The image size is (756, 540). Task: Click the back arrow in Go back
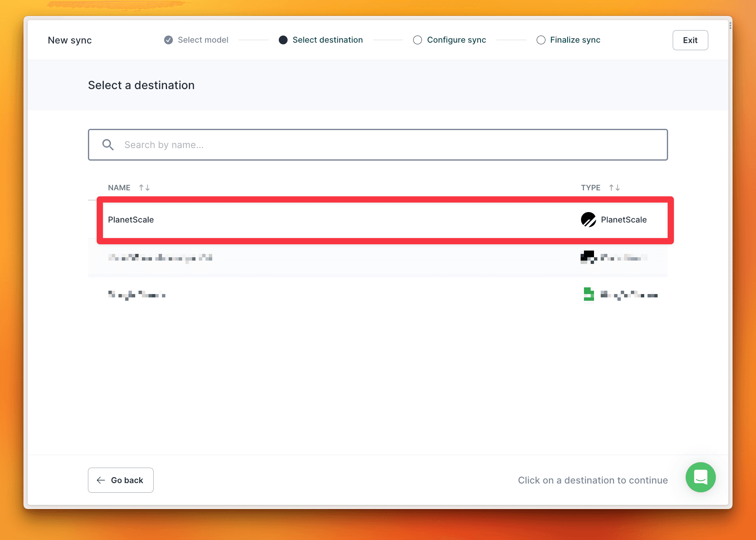click(x=101, y=480)
